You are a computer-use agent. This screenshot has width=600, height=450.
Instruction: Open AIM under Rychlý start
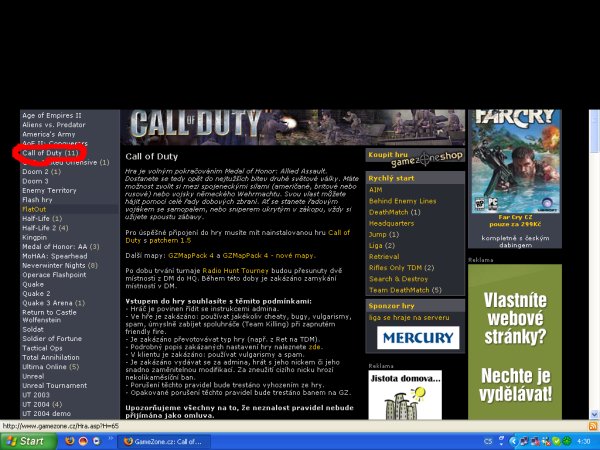tap(375, 190)
